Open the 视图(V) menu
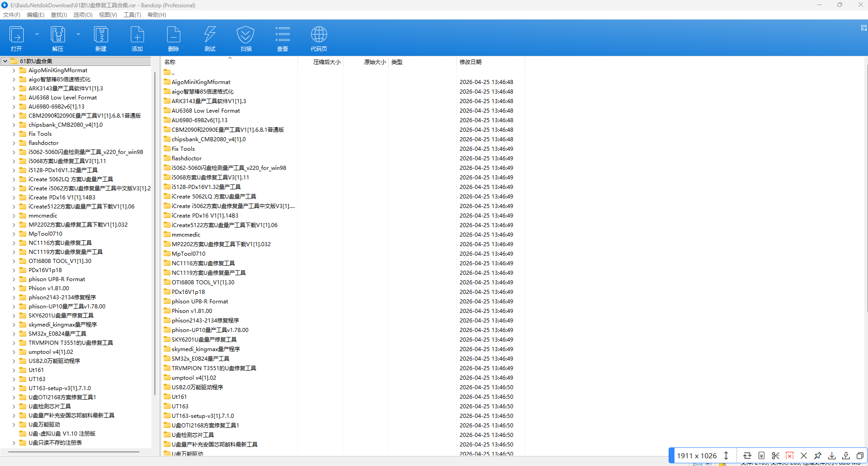This screenshot has width=868, height=466. pos(108,15)
